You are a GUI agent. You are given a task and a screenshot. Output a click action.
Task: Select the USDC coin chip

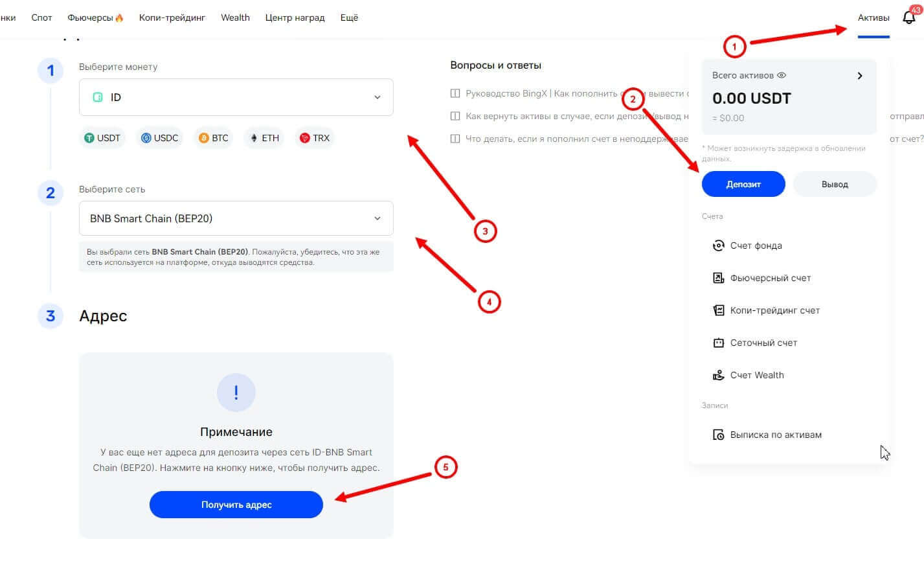(159, 138)
